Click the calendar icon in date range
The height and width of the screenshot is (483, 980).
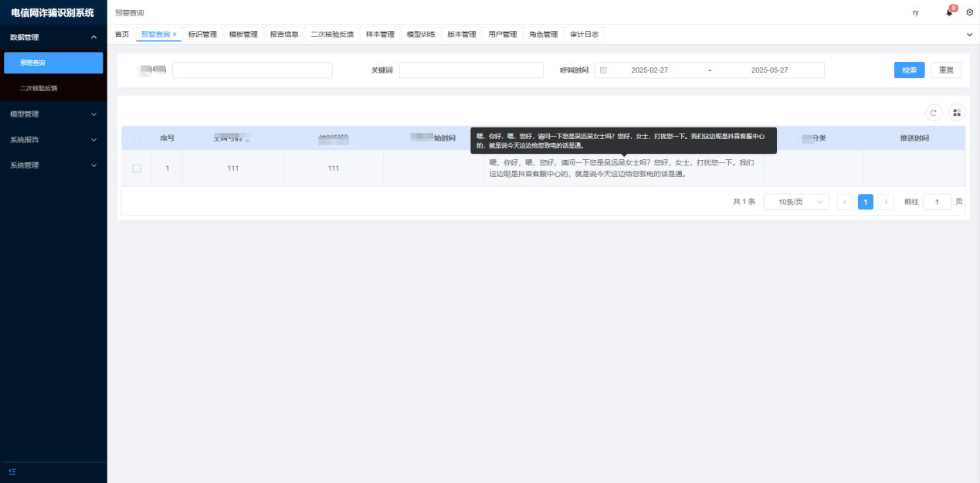(603, 70)
